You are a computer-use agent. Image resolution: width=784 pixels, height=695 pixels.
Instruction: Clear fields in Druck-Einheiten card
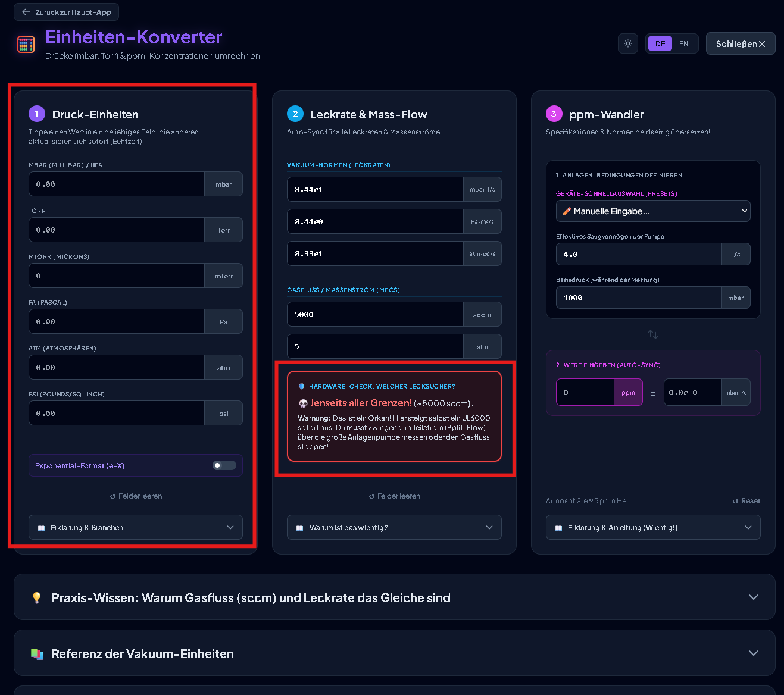[x=136, y=496]
